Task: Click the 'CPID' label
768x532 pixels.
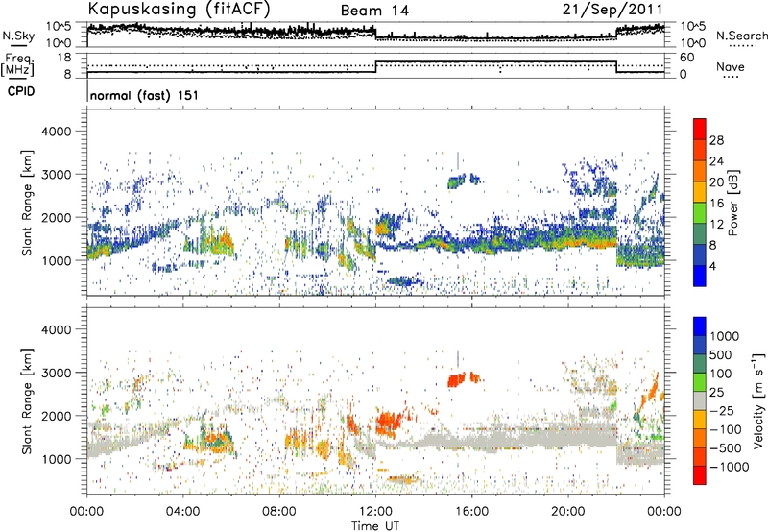Action: click(21, 91)
